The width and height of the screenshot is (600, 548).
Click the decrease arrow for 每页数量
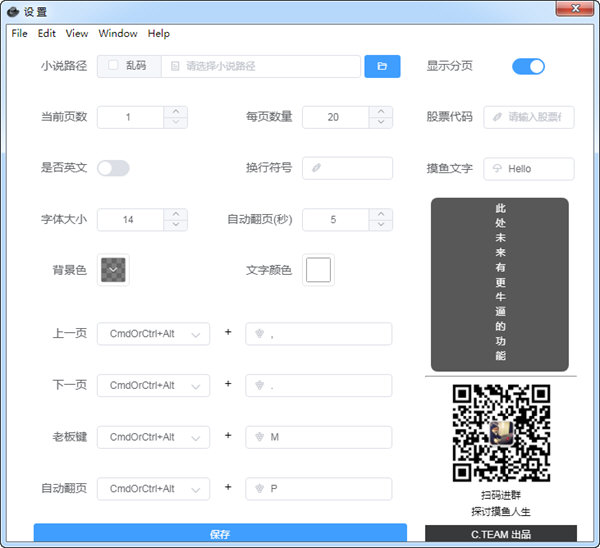(381, 123)
